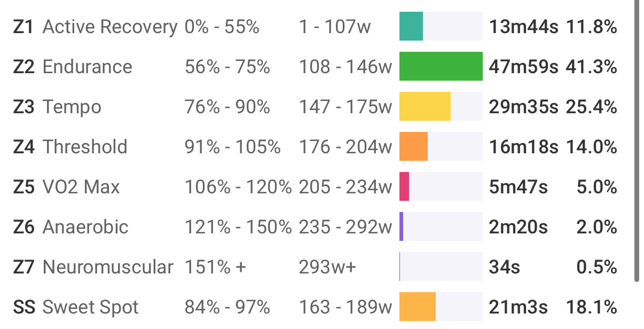Select the Z7 Neuromuscular zone label
The width and height of the screenshot is (644, 329).
pos(93,267)
